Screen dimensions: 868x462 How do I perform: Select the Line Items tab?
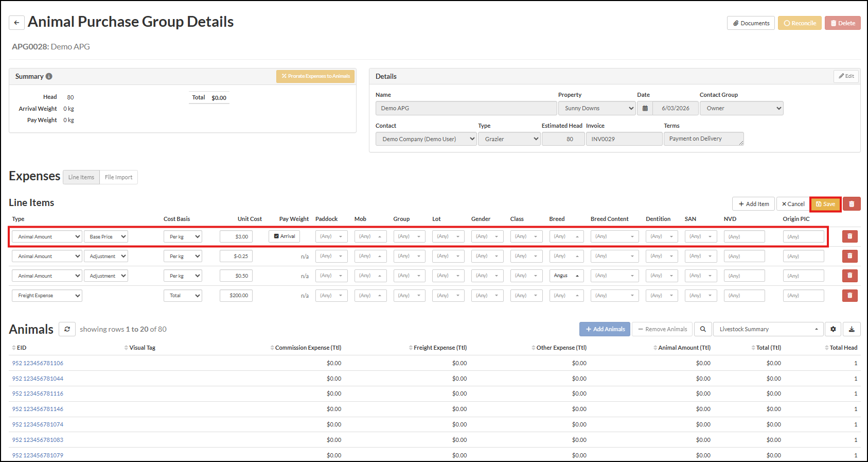click(81, 177)
